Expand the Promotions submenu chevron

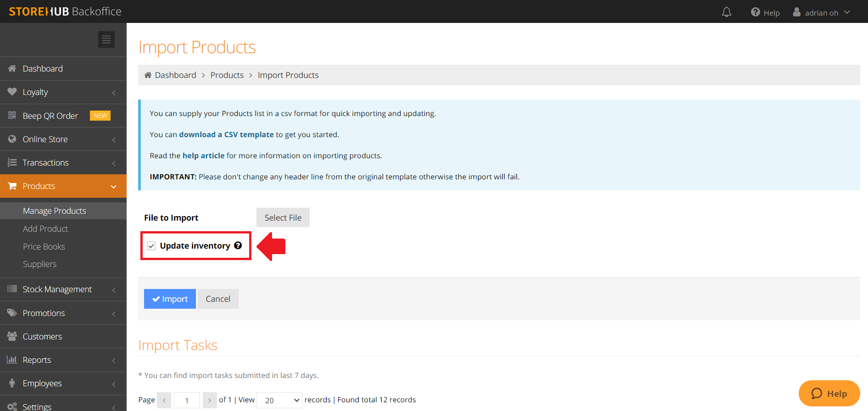pos(114,314)
